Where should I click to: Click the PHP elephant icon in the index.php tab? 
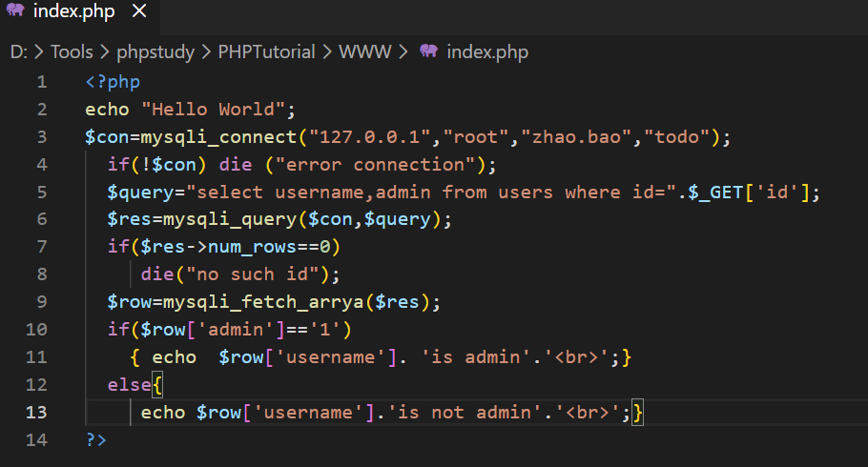(x=15, y=12)
